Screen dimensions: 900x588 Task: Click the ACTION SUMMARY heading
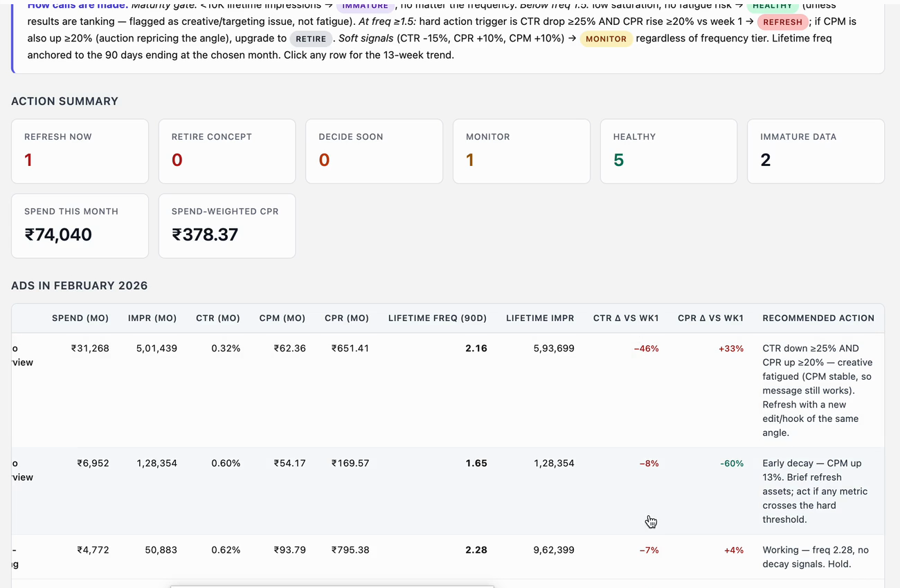point(64,101)
